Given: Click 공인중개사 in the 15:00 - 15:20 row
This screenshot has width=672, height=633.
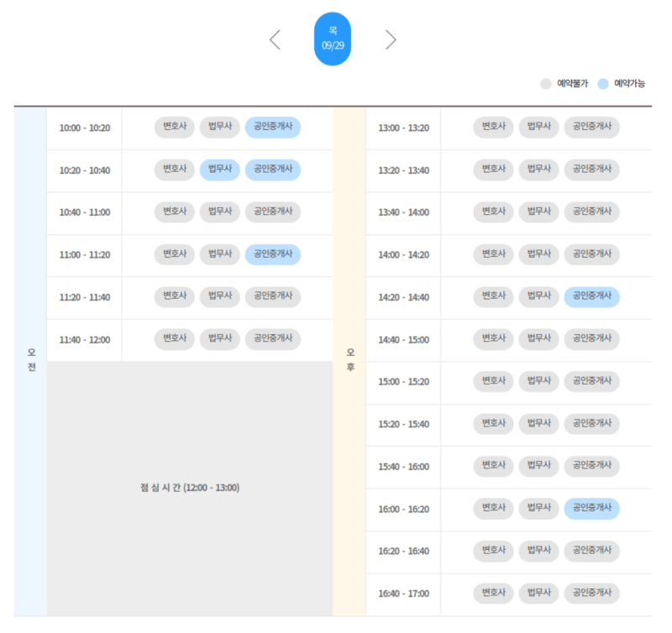Looking at the screenshot, I should (x=592, y=381).
